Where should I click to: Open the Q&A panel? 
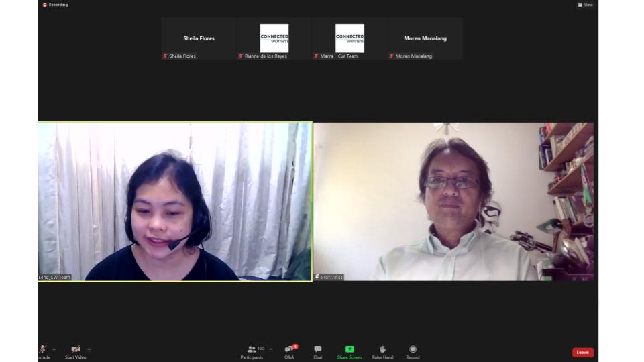[289, 352]
